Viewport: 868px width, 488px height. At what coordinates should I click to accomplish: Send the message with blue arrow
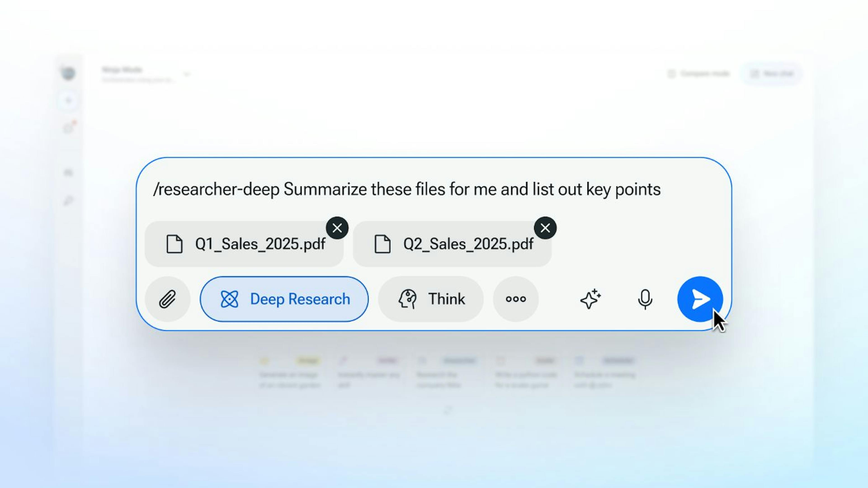point(700,299)
